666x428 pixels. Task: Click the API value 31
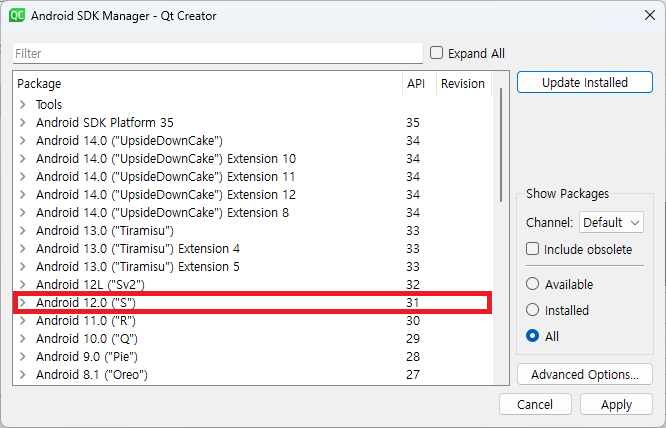coord(412,302)
